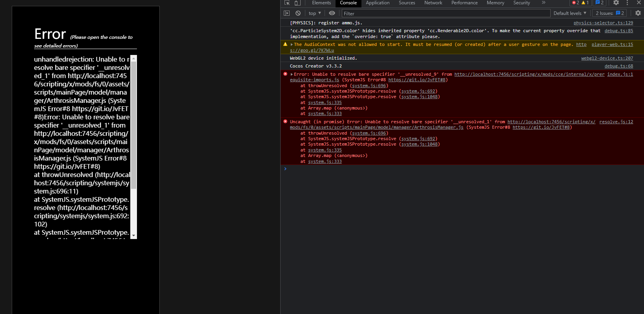Open the Application tab
Screen dimensions: 644x314
tap(378, 3)
